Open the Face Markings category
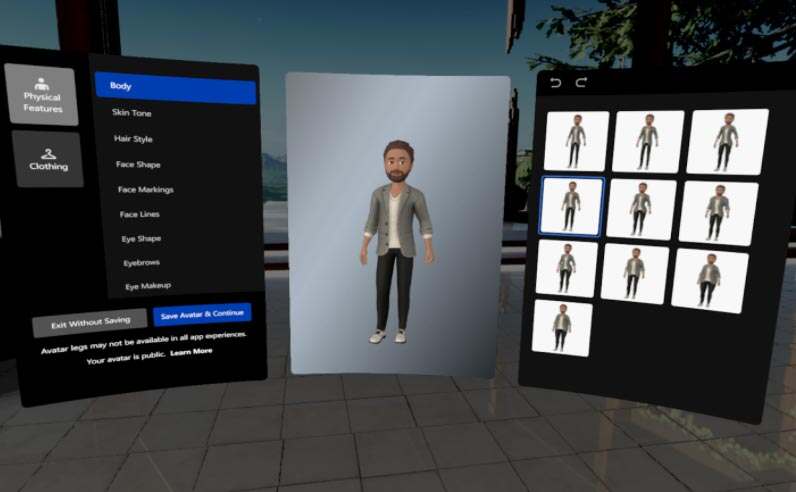This screenshot has width=796, height=492. 146,189
